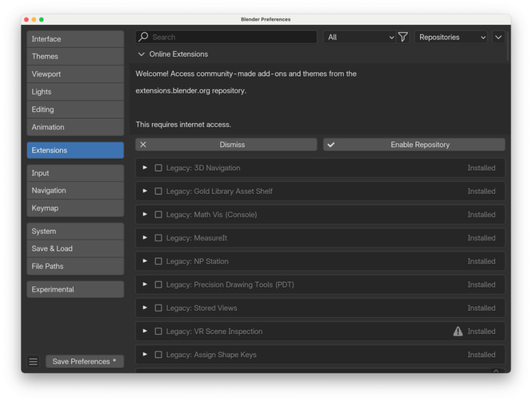Open the All filter dropdown
This screenshot has width=532, height=401.
click(361, 37)
